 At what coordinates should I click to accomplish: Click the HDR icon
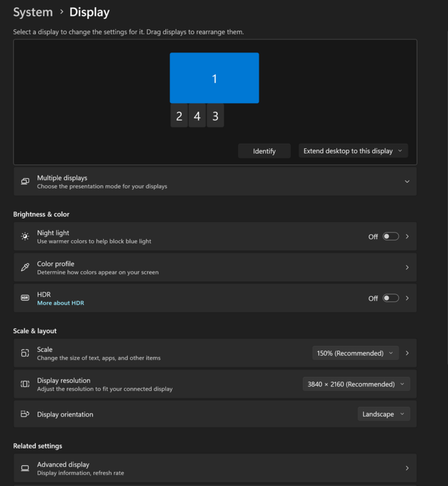coord(25,298)
